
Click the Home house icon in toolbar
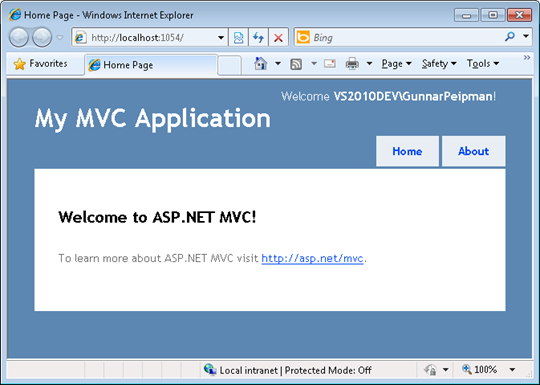[260, 63]
